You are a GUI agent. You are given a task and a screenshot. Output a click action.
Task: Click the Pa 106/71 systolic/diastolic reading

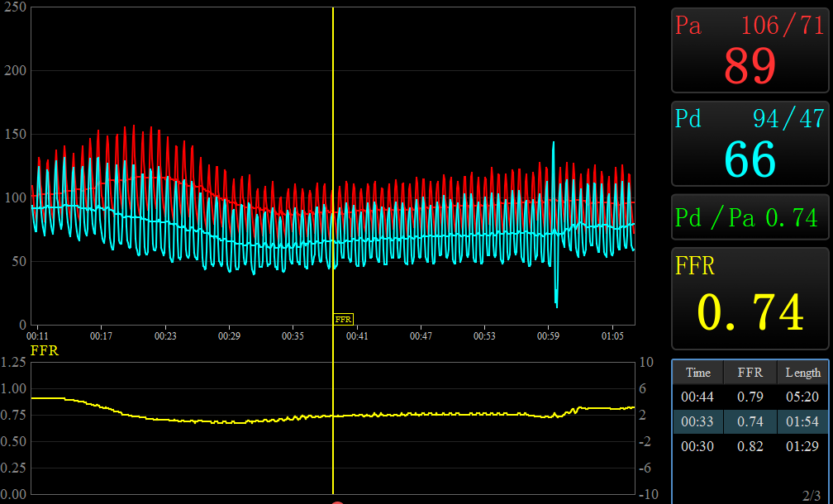(783, 26)
